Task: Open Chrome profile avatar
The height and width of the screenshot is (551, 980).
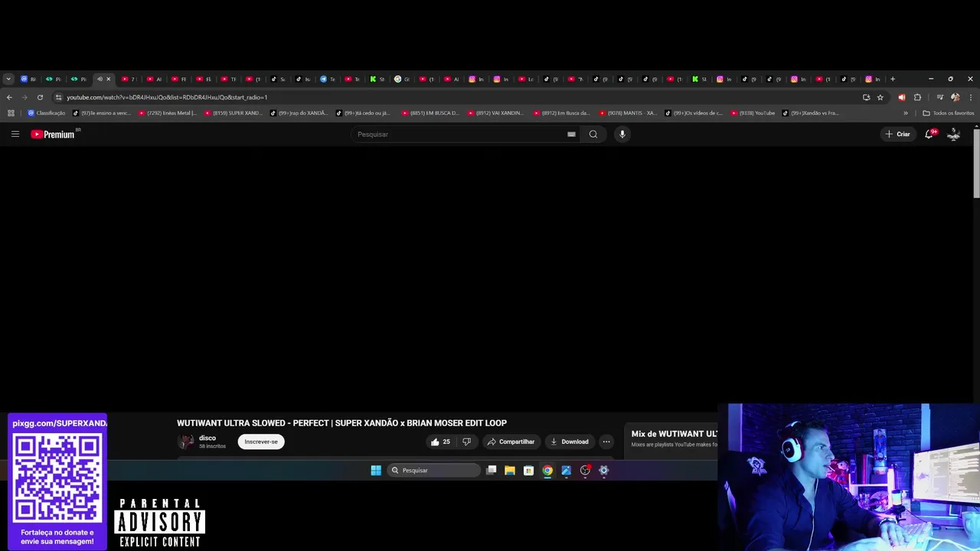Action: pyautogui.click(x=955, y=97)
